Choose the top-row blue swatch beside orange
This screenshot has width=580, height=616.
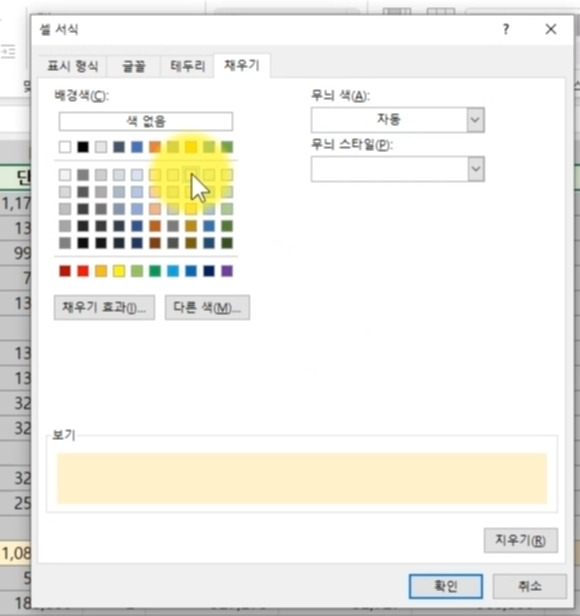coord(137,147)
